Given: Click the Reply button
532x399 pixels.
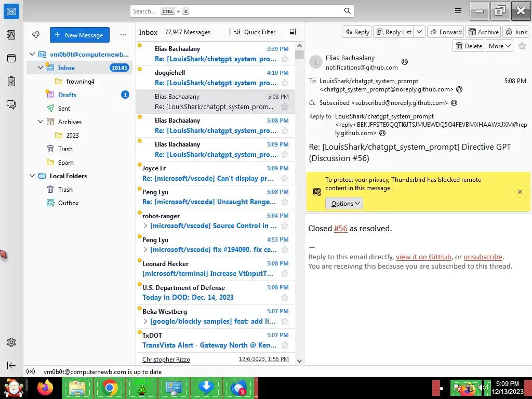Looking at the screenshot, I should pos(357,32).
